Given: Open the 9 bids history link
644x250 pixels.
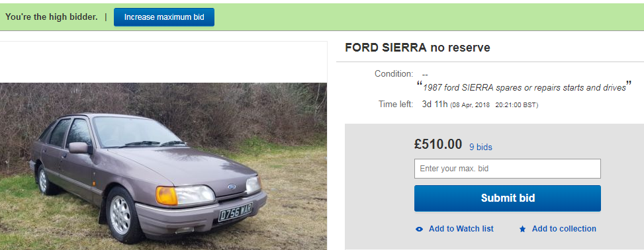Looking at the screenshot, I should 481,147.
